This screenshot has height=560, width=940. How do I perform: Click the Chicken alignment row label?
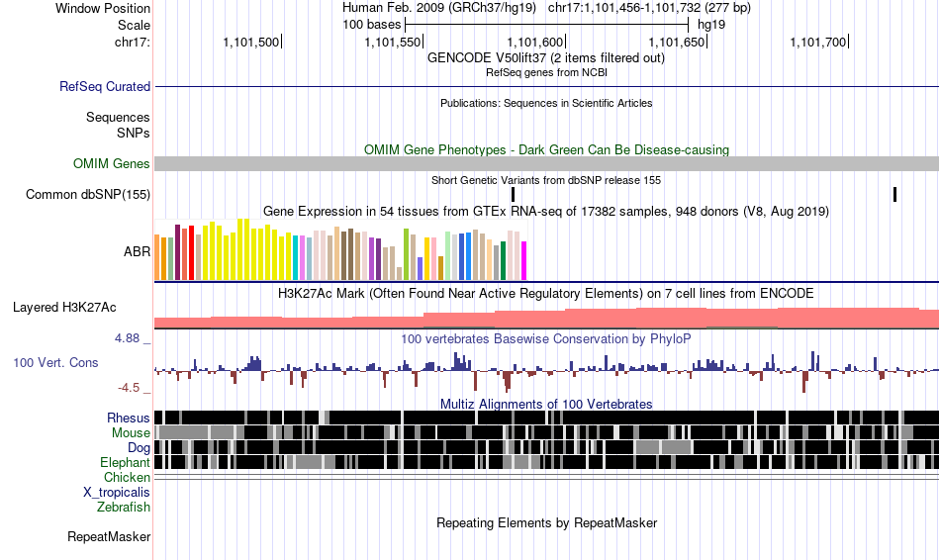127,477
